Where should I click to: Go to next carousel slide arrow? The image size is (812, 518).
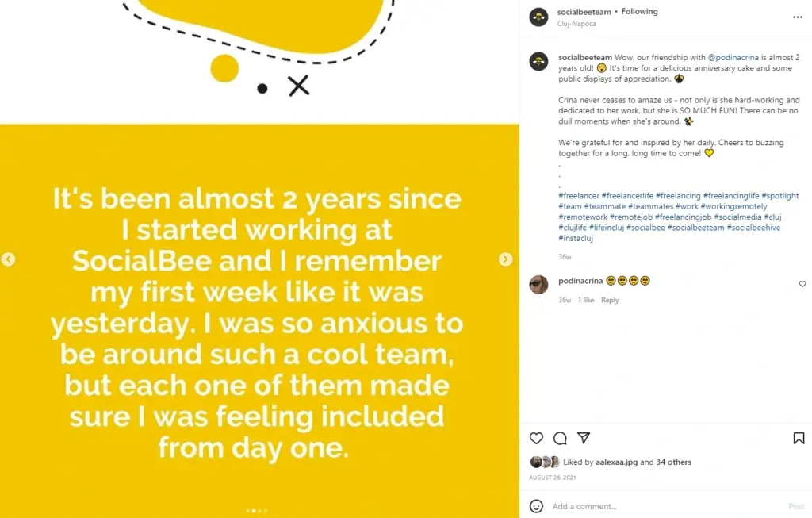(505, 259)
